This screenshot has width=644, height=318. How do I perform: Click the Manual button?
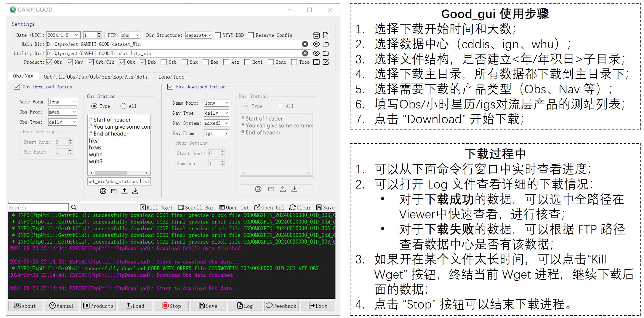click(62, 306)
